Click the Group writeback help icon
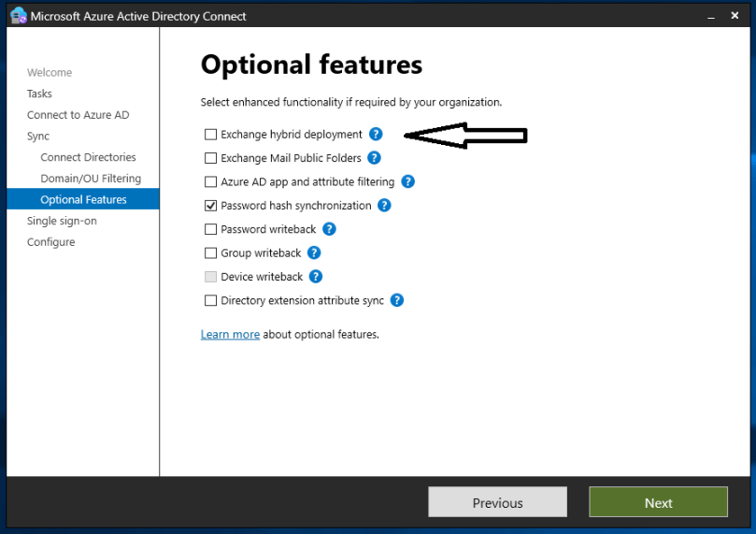 [x=314, y=253]
